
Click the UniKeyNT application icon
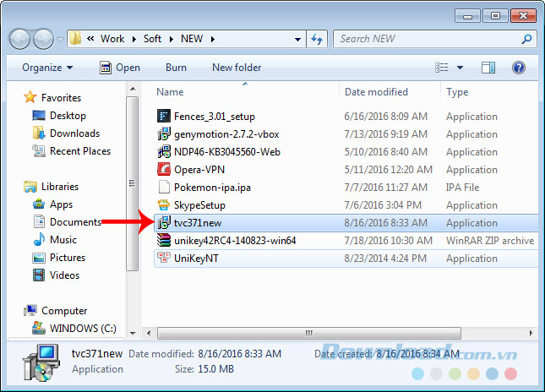[164, 258]
